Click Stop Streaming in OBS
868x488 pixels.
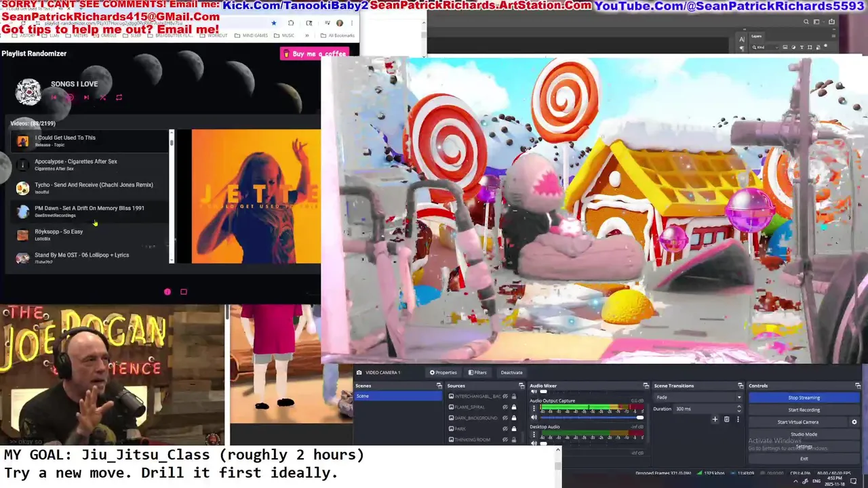click(x=804, y=398)
